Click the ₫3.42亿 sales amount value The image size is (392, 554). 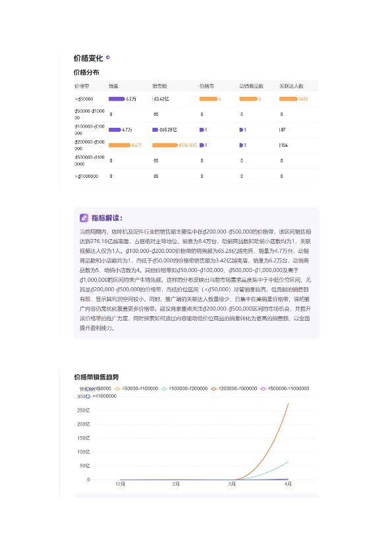tap(161, 99)
